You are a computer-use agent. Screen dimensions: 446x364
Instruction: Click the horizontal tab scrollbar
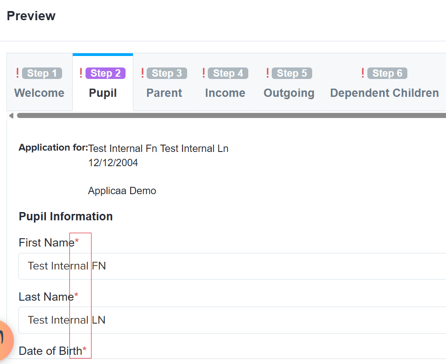(231, 116)
